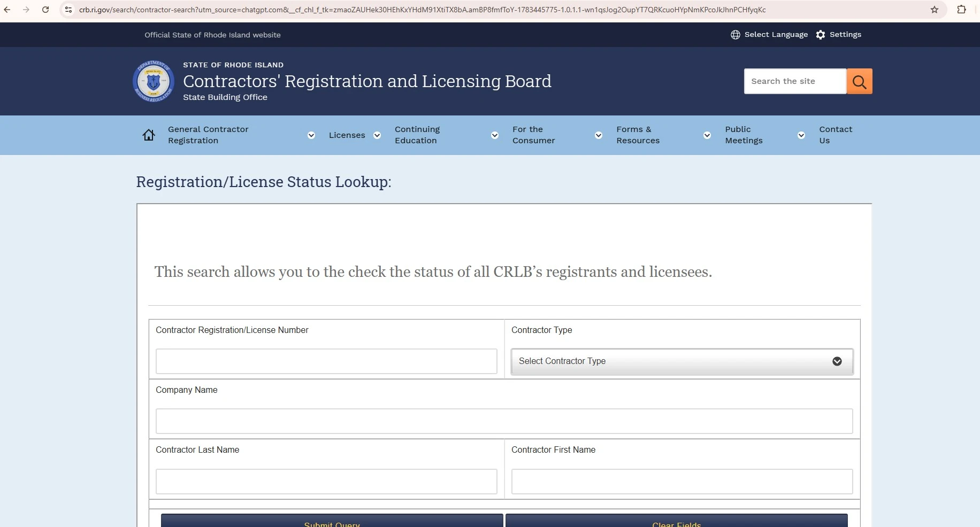Image resolution: width=980 pixels, height=527 pixels.
Task: Expand Licenses menu chevron
Action: coord(377,135)
